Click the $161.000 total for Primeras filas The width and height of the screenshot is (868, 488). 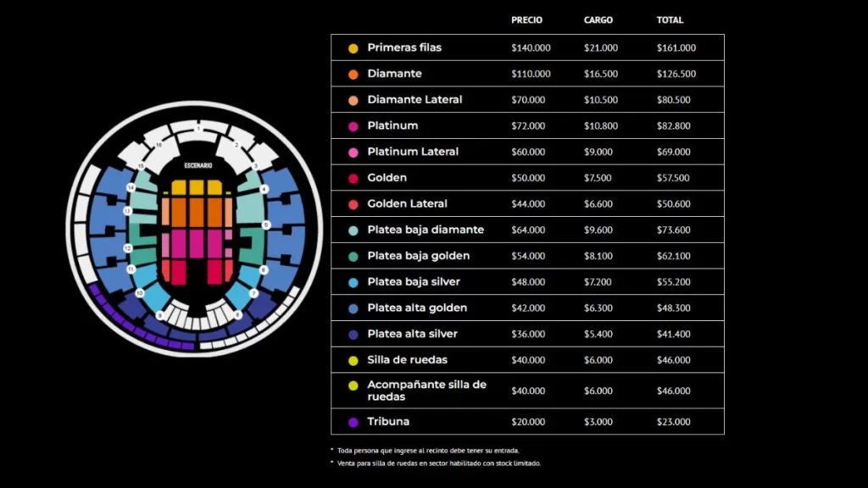pyautogui.click(x=676, y=48)
